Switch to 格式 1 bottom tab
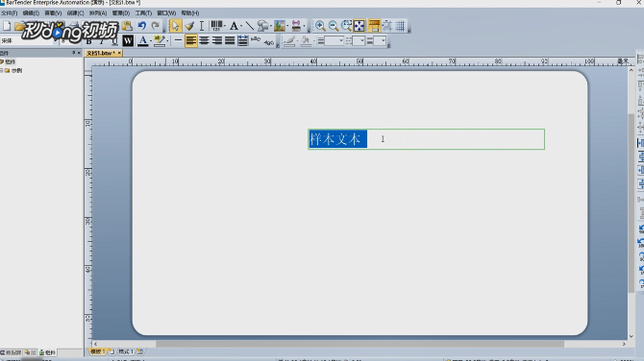644x361 pixels. tap(126, 351)
